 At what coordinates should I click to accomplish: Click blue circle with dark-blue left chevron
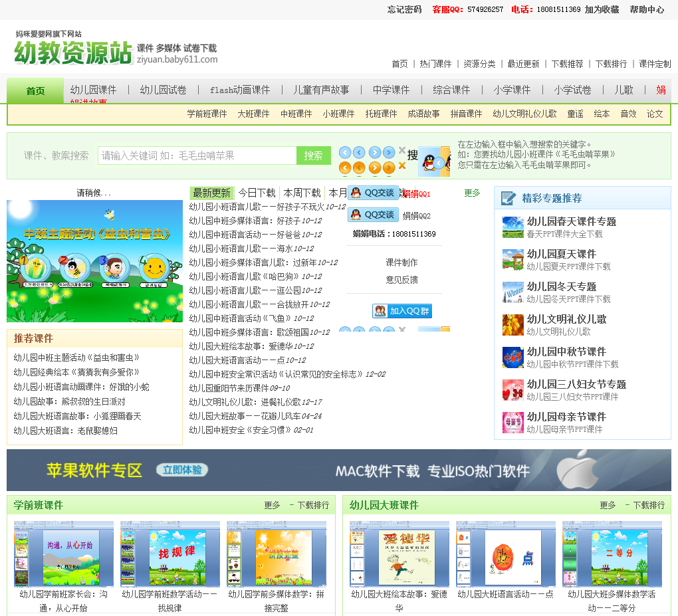[x=359, y=153]
